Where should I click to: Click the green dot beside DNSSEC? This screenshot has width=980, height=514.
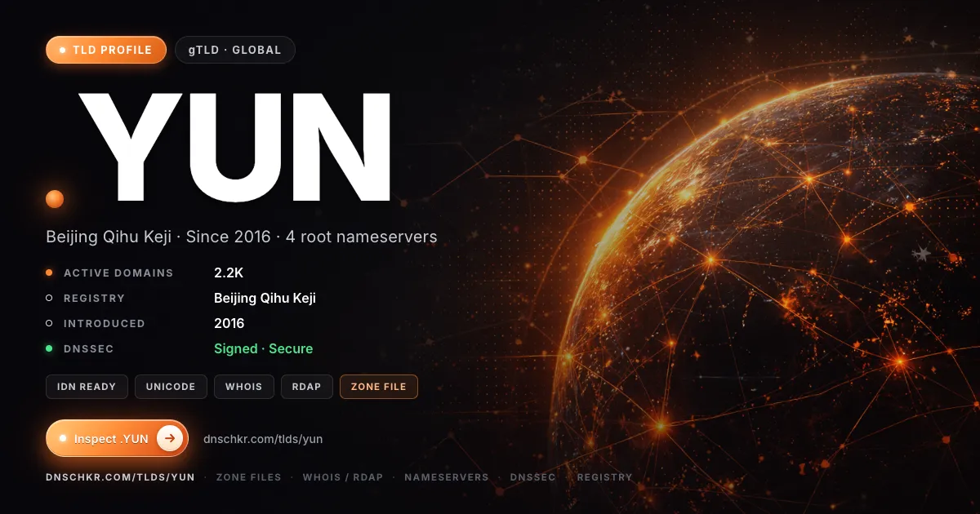pos(49,348)
